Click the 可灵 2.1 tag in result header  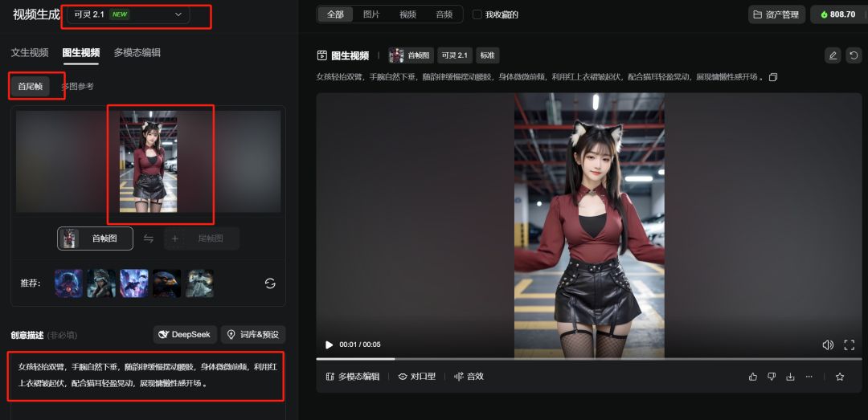(x=454, y=55)
